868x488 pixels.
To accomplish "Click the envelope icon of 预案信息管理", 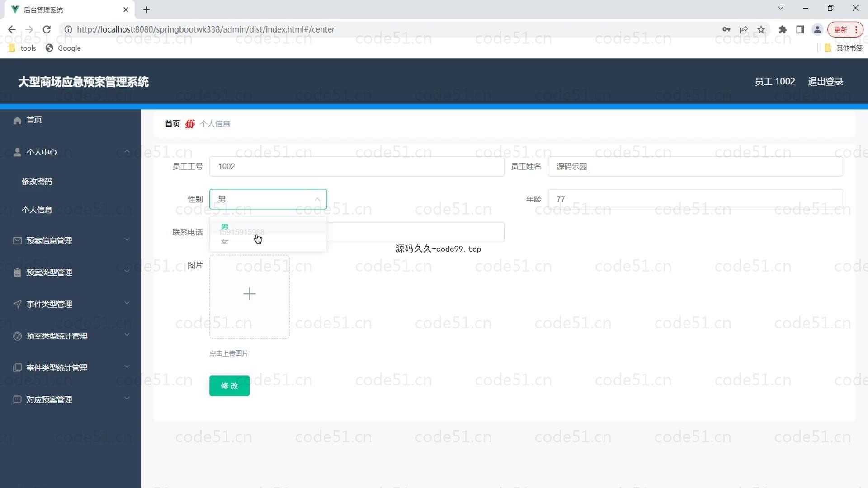I will click(x=17, y=241).
